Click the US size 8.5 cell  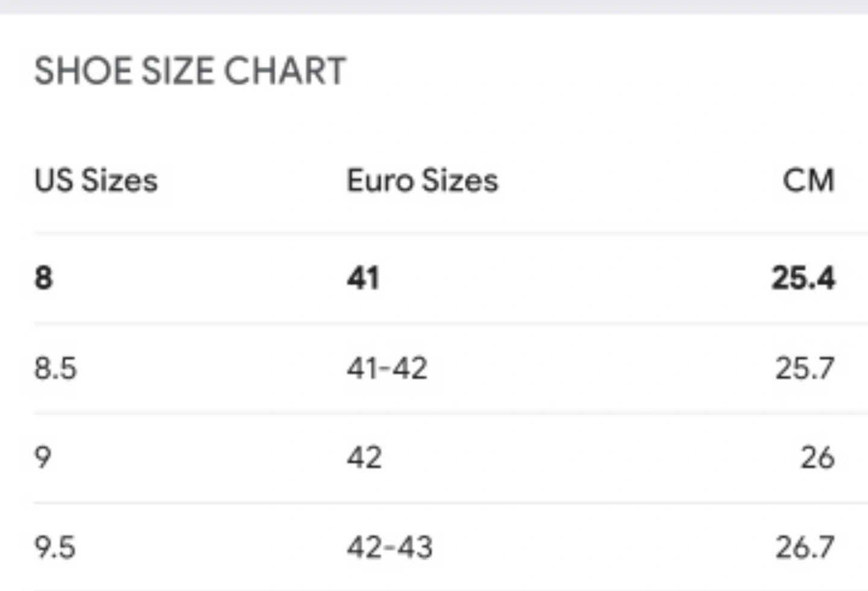pos(55,368)
